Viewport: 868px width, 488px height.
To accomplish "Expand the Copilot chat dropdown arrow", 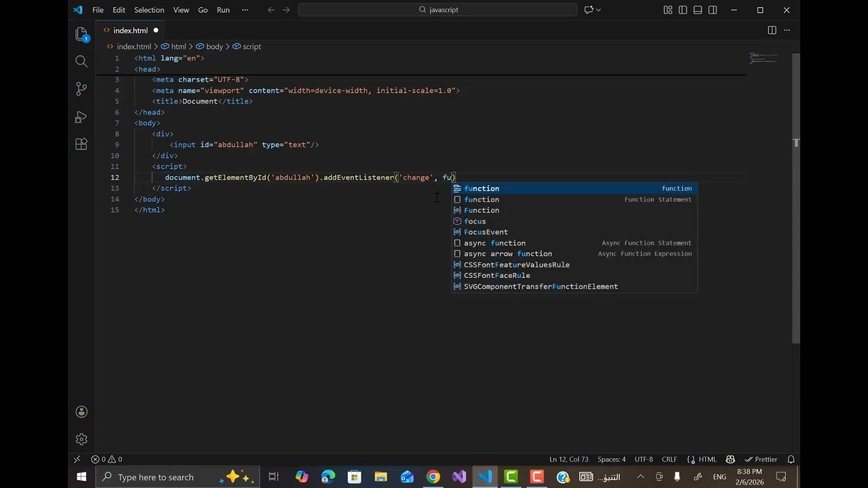I will pyautogui.click(x=598, y=10).
